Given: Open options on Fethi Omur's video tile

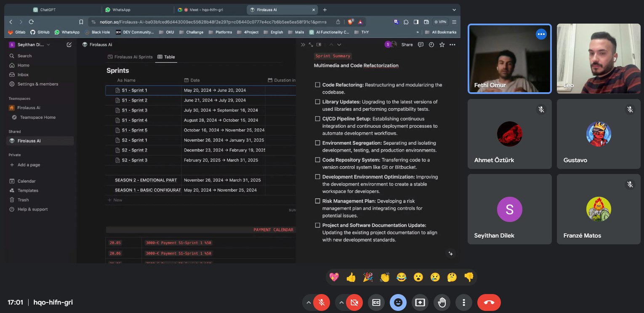Looking at the screenshot, I should tap(541, 35).
